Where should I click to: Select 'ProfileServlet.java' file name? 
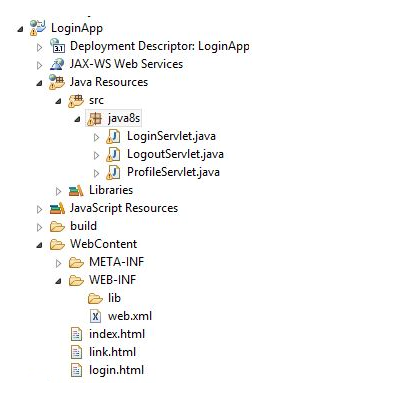click(x=173, y=172)
